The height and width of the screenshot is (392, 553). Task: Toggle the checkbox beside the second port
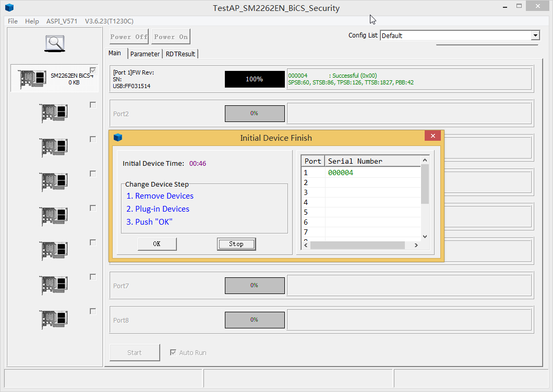click(93, 105)
